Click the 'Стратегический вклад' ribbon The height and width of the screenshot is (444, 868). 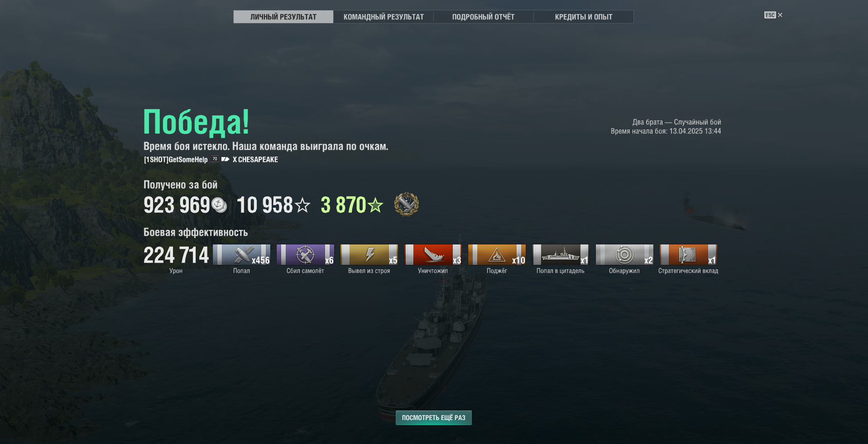[688, 254]
